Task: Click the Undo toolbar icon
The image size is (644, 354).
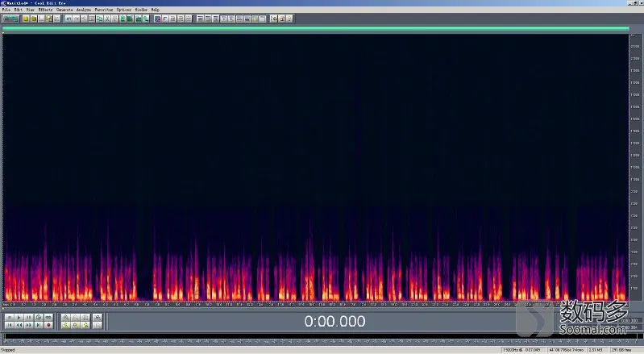Action: (x=69, y=19)
